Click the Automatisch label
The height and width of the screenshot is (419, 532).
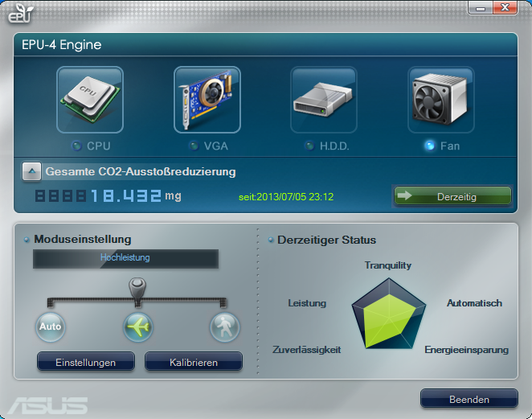click(x=474, y=303)
